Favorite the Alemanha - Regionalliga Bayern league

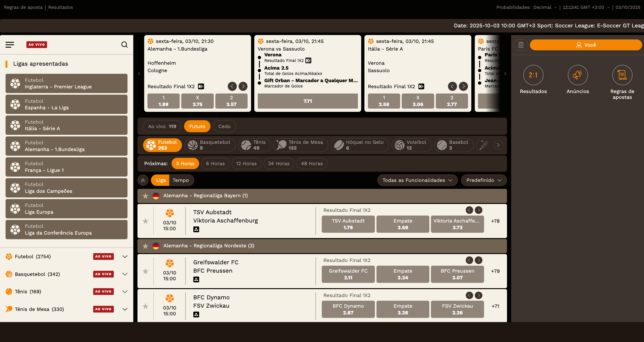[x=145, y=196]
